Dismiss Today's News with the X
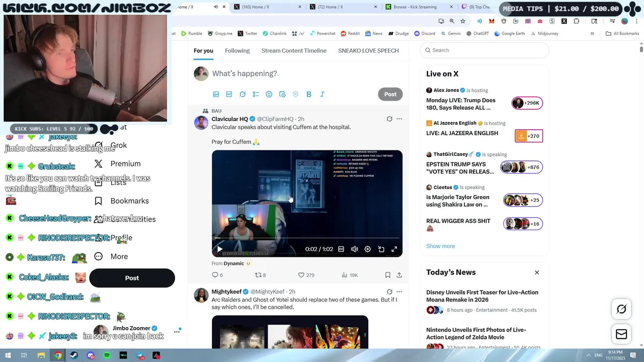Screen dimensions: 644x362 pos(537,273)
